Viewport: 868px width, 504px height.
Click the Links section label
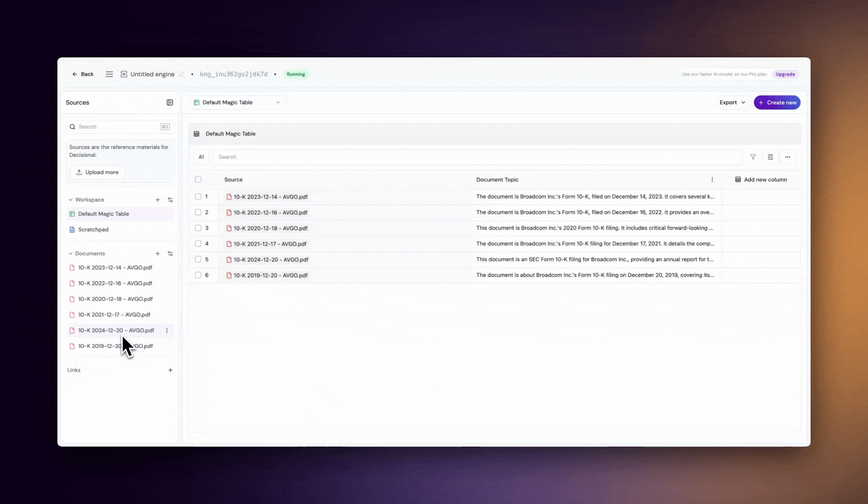tap(74, 370)
